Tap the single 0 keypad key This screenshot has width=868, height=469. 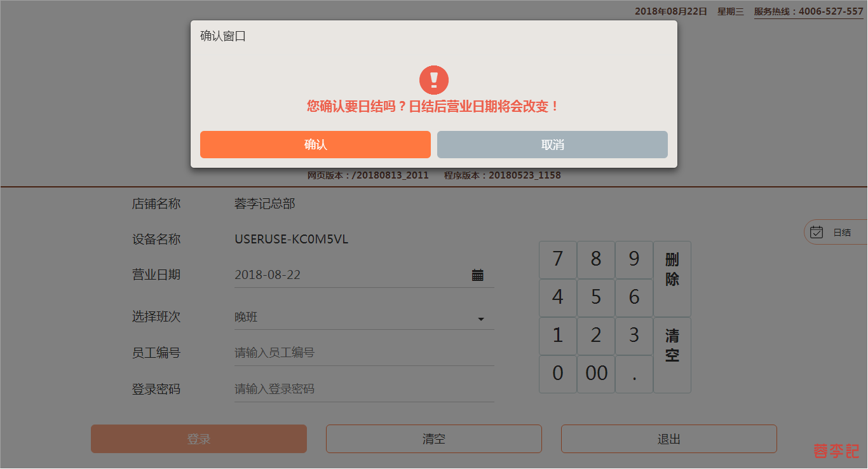(x=558, y=374)
